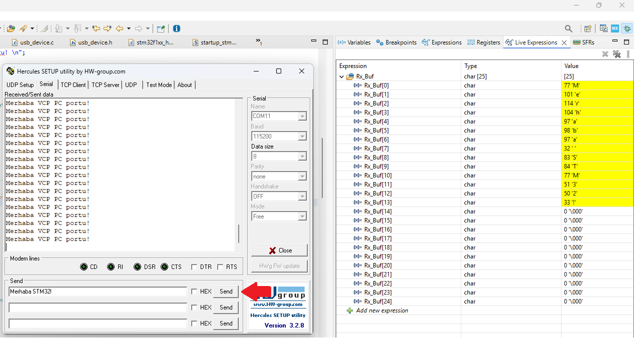Click the Previous Annotation toolbar icon

pos(78,28)
